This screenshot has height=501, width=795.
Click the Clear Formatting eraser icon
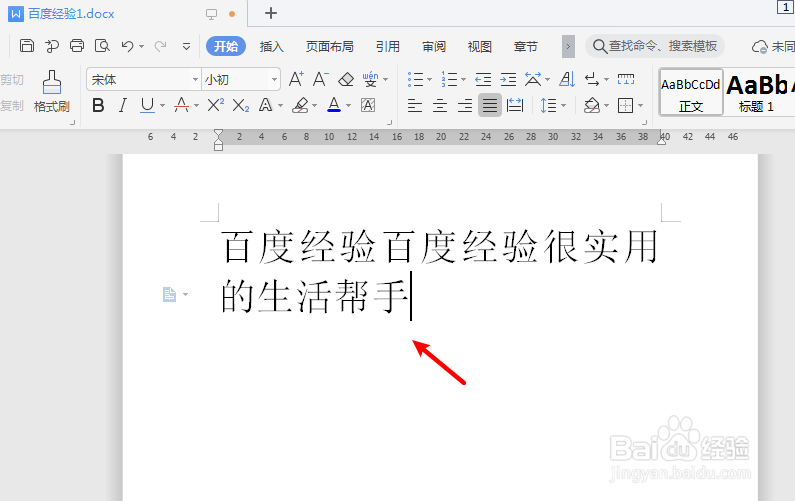click(346, 79)
